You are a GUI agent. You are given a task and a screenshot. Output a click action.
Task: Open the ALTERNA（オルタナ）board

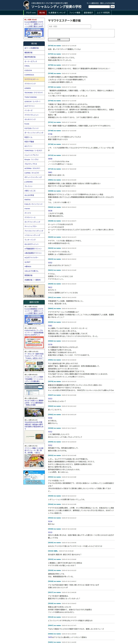click(34, 168)
